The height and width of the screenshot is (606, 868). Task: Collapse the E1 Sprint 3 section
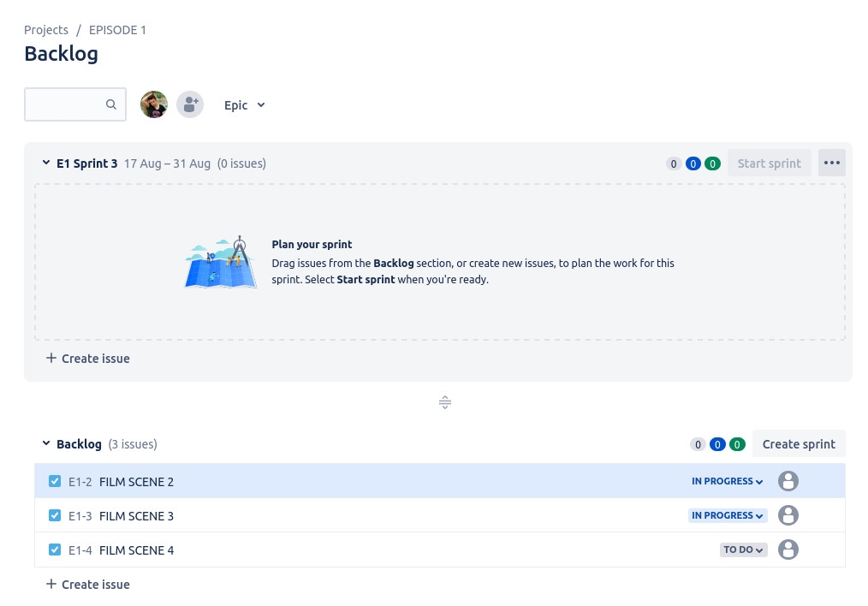46,162
